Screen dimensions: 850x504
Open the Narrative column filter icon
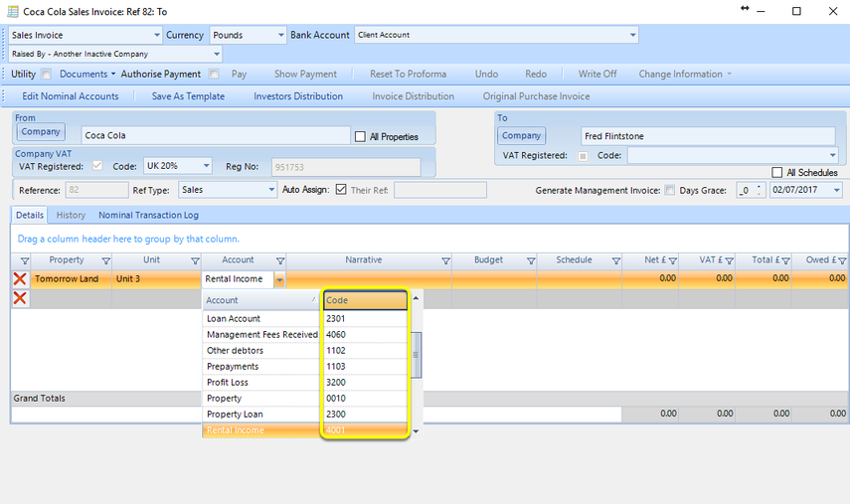tap(445, 261)
